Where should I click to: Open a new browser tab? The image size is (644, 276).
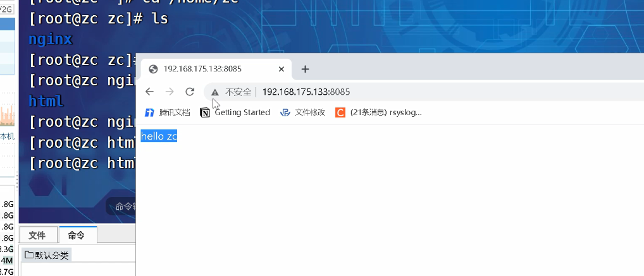[305, 69]
